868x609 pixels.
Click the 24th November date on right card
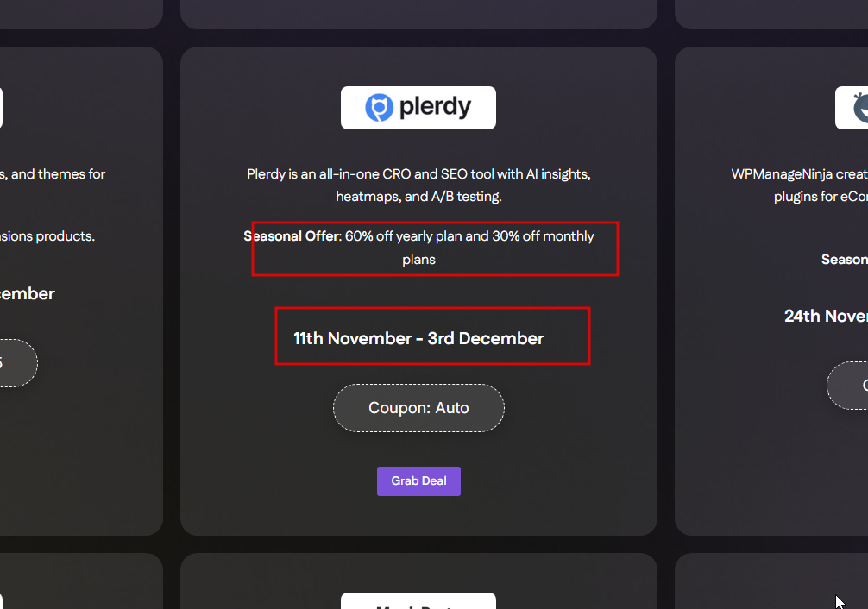click(825, 316)
